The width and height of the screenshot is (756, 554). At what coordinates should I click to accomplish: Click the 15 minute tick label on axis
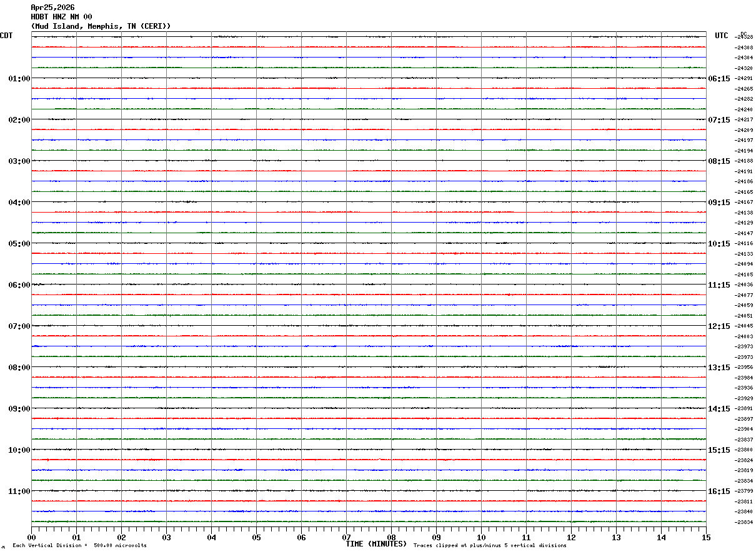706,538
